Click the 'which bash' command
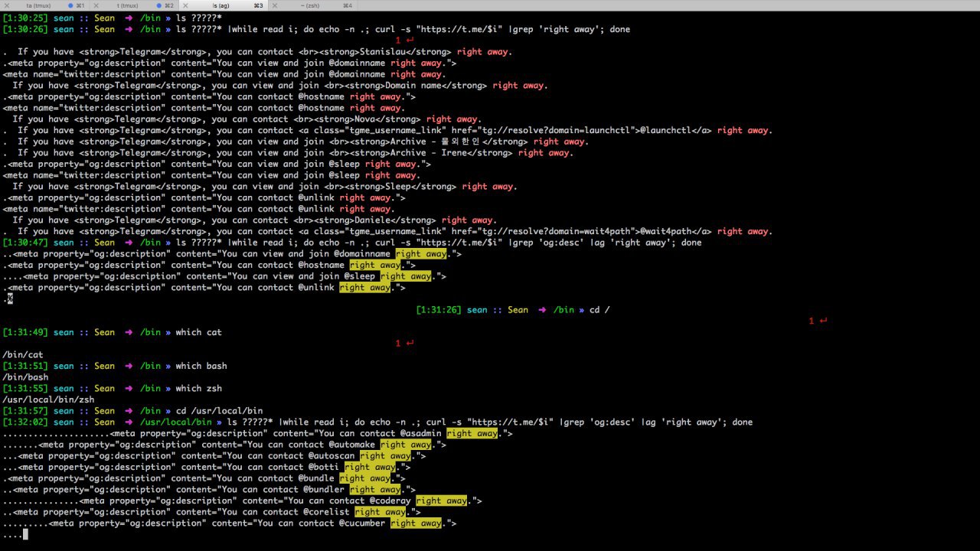Screen dimensions: 980x551 click(x=201, y=366)
